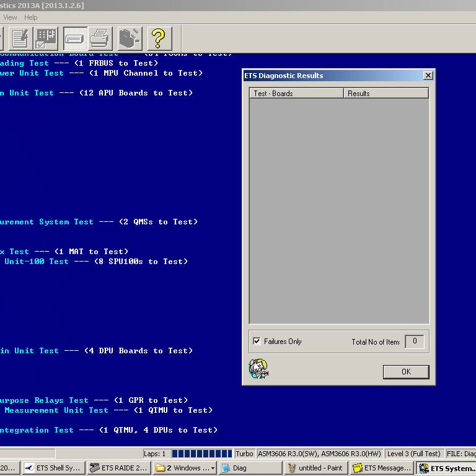Open ETS Message taskbar item
Image resolution: width=476 pixels, height=476 pixels.
[x=382, y=468]
